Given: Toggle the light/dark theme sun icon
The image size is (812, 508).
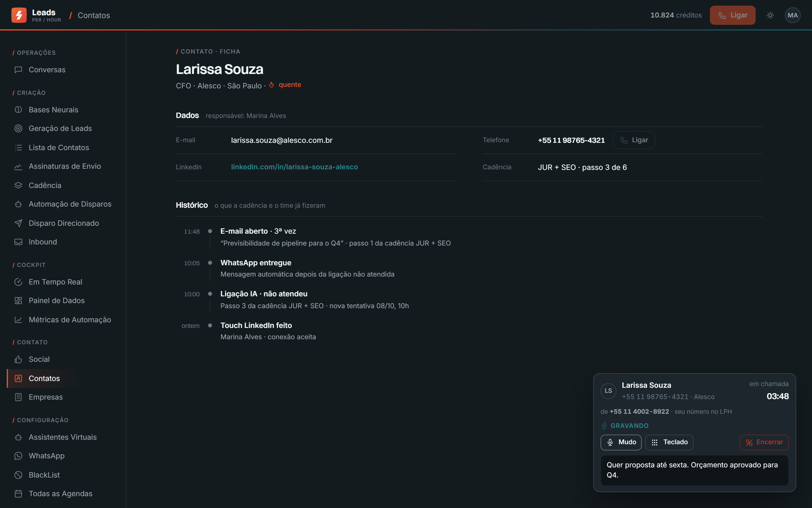Looking at the screenshot, I should (770, 15).
